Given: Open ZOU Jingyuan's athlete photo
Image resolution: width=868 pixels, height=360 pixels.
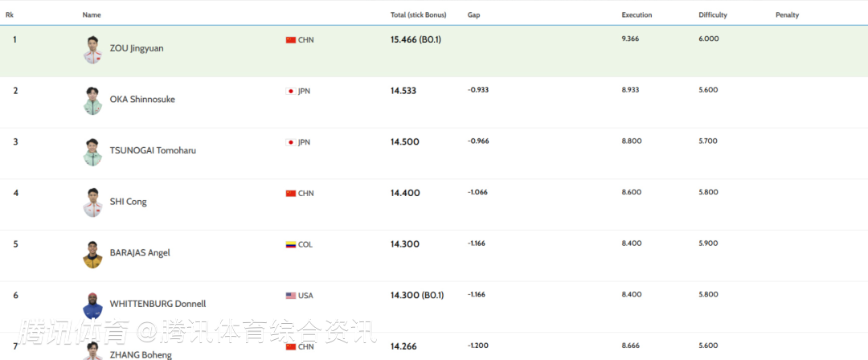Looking at the screenshot, I should (x=92, y=49).
